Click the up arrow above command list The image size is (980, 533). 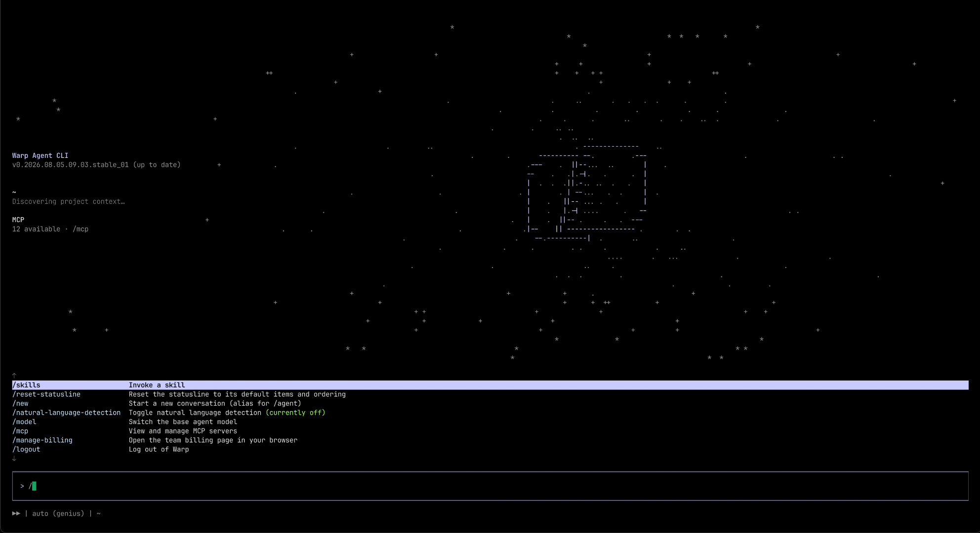click(x=14, y=376)
